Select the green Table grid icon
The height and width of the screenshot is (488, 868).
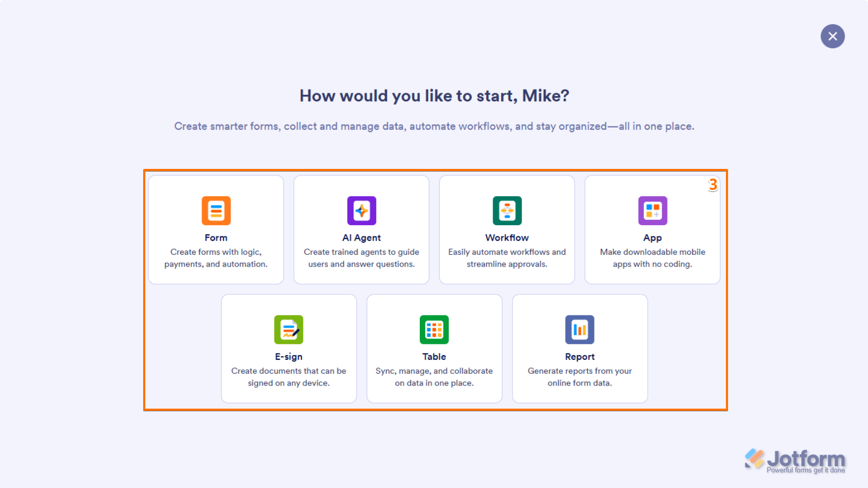click(x=434, y=329)
